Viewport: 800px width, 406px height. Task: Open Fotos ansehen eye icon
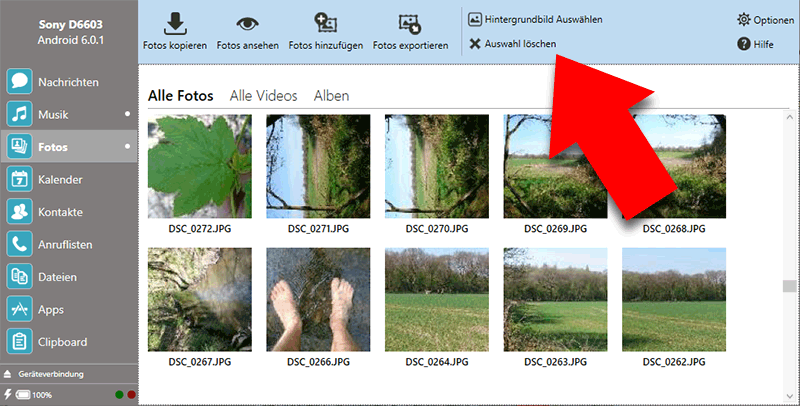click(x=245, y=24)
